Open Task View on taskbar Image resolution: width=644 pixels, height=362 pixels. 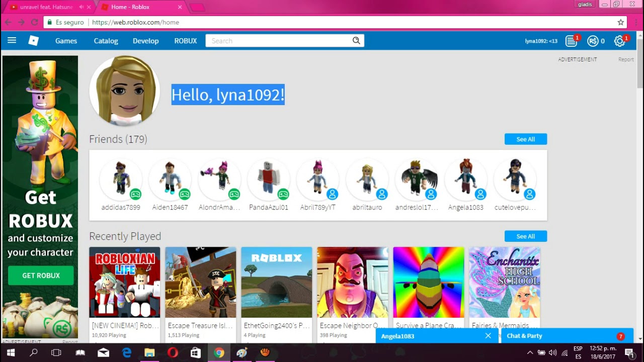click(x=56, y=352)
